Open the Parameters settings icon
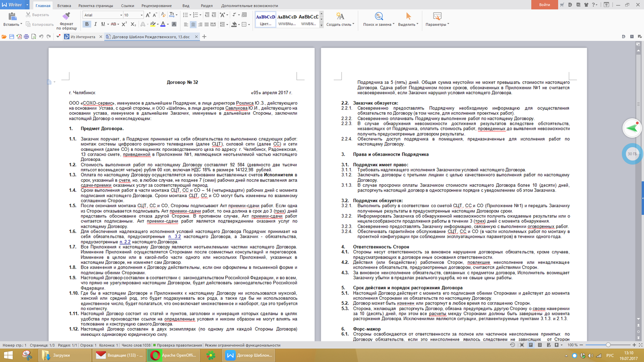The image size is (644, 362). (437, 16)
